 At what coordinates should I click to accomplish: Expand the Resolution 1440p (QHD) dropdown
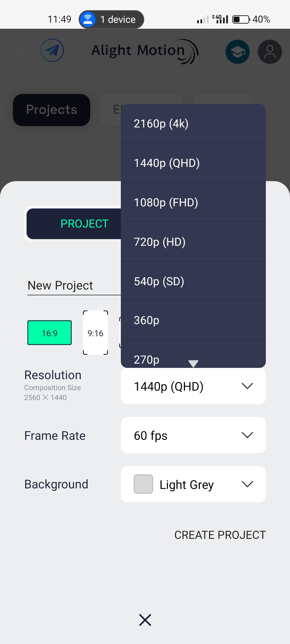click(x=193, y=386)
